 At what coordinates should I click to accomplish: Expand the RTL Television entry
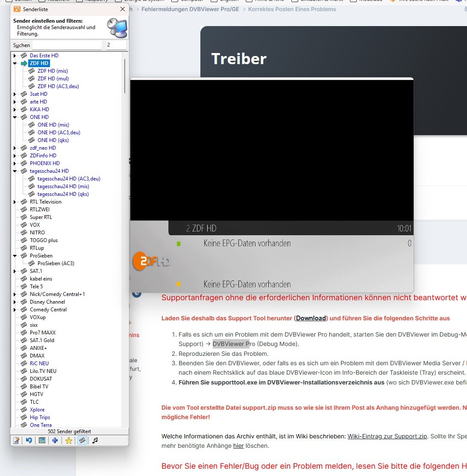pyautogui.click(x=15, y=202)
